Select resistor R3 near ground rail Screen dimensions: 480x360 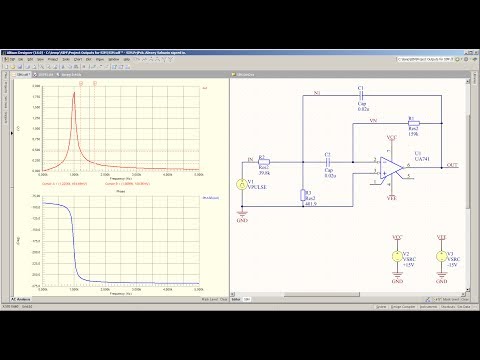click(303, 195)
